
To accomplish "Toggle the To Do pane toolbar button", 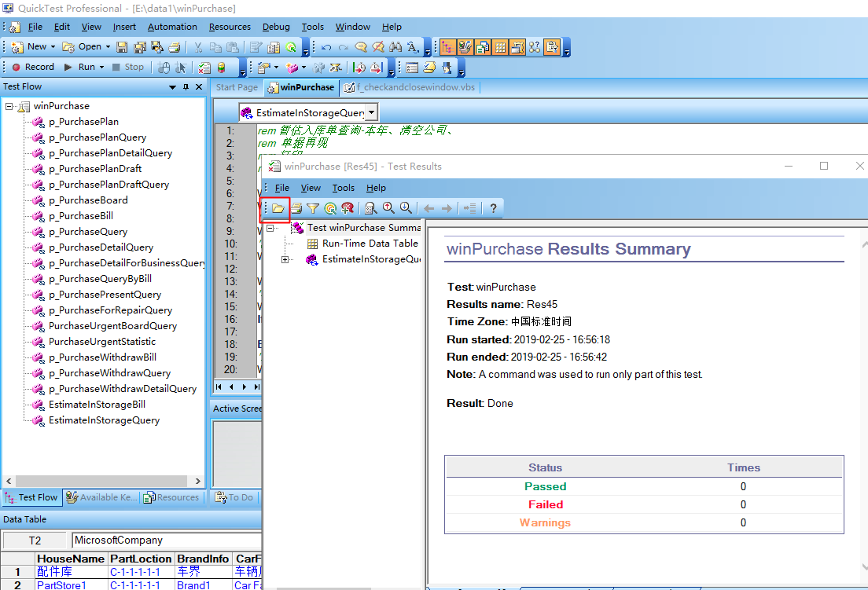I will (x=552, y=47).
